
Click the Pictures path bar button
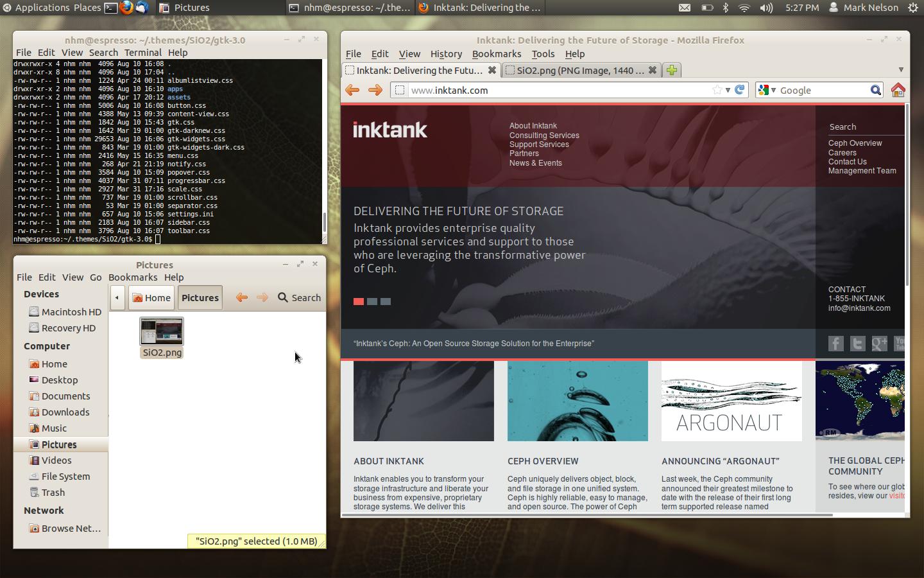click(x=200, y=297)
